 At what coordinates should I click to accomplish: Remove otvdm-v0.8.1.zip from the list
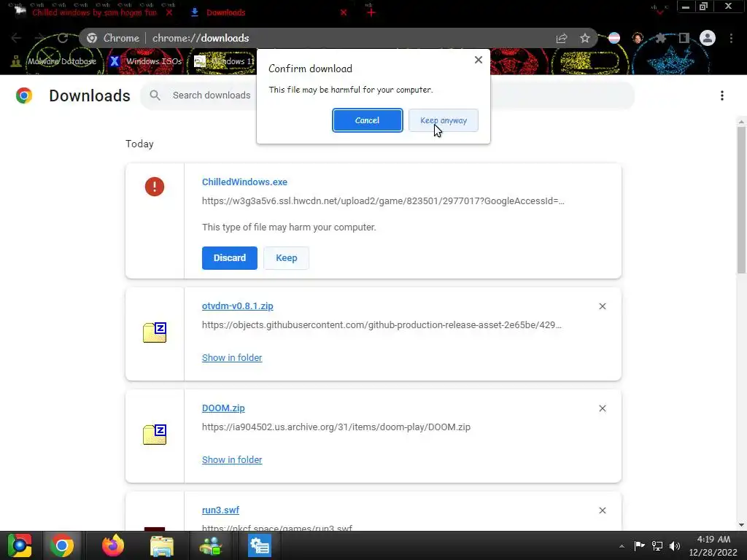[602, 306]
